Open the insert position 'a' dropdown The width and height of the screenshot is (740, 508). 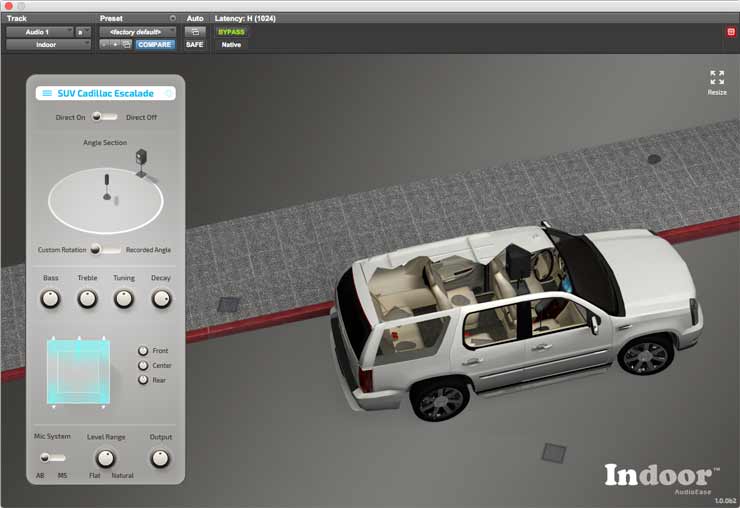coord(83,32)
